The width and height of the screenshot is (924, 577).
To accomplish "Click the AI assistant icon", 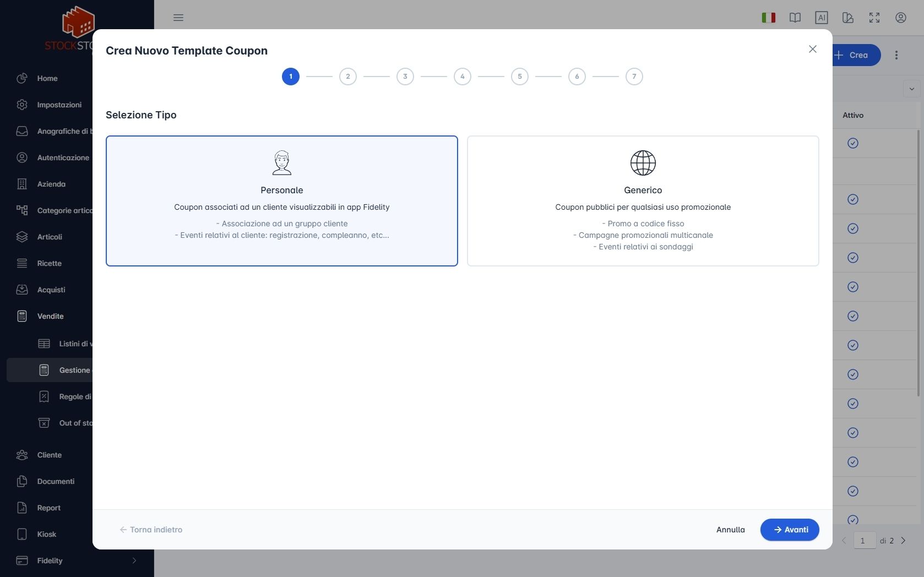I will point(821,18).
